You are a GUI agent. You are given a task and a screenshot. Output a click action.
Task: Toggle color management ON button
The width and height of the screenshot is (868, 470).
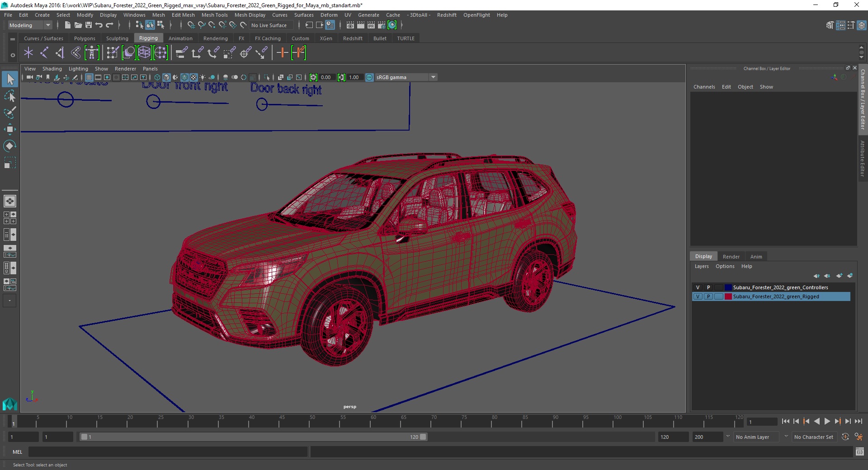(x=369, y=77)
